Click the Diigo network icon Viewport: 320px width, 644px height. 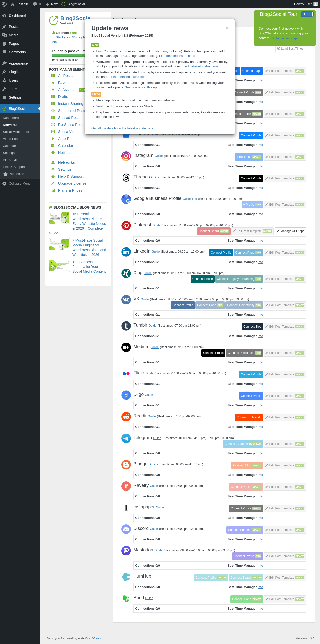(x=126, y=395)
